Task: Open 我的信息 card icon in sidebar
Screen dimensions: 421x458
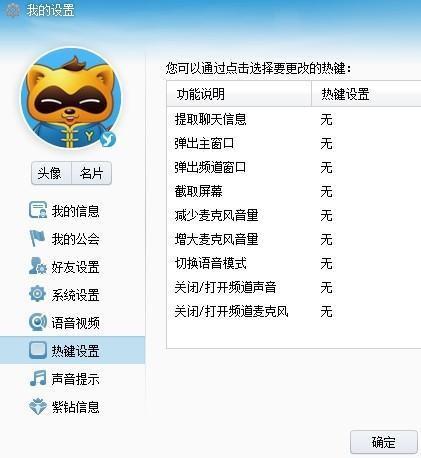Action: tap(37, 210)
